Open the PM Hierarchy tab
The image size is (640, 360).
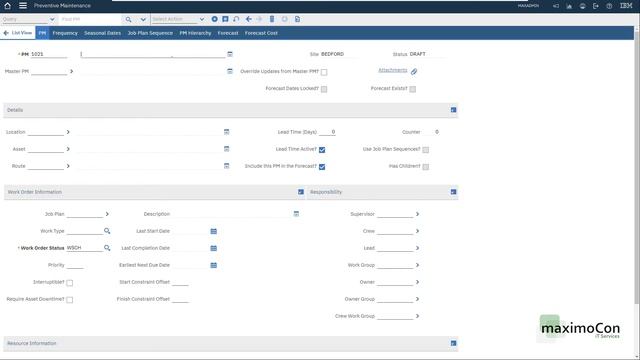[196, 33]
